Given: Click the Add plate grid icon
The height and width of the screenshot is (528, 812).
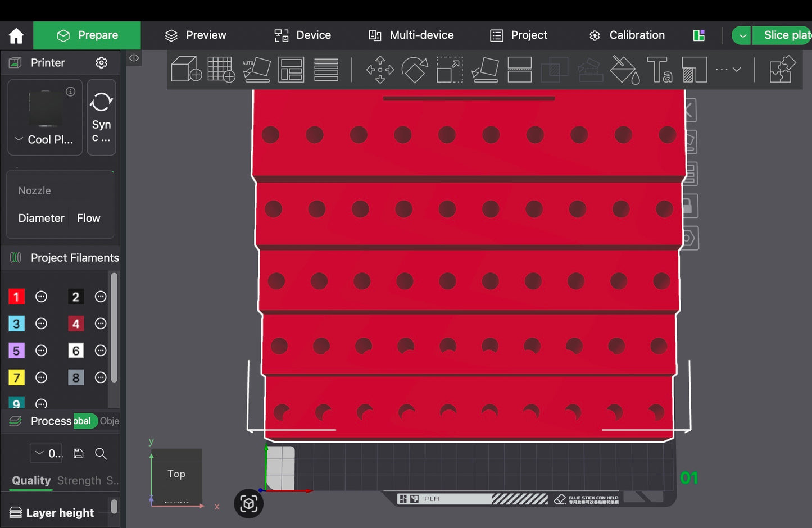Looking at the screenshot, I should [221, 70].
